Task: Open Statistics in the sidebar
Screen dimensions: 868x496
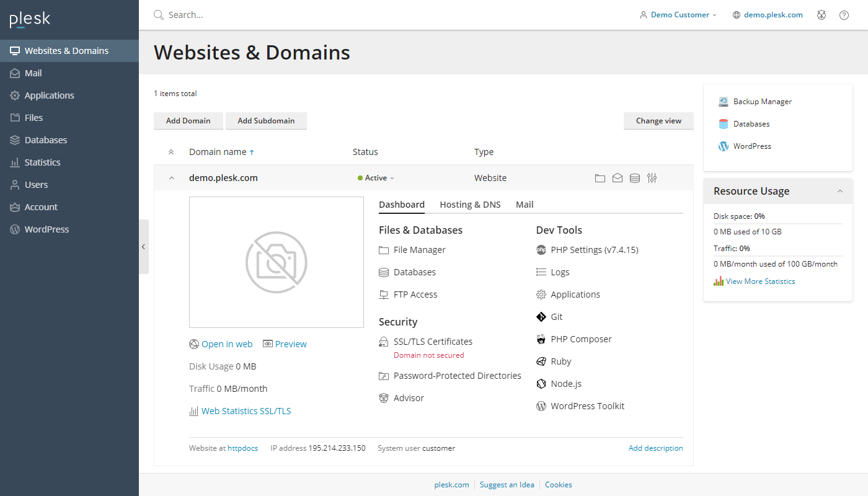Action: (x=69, y=162)
